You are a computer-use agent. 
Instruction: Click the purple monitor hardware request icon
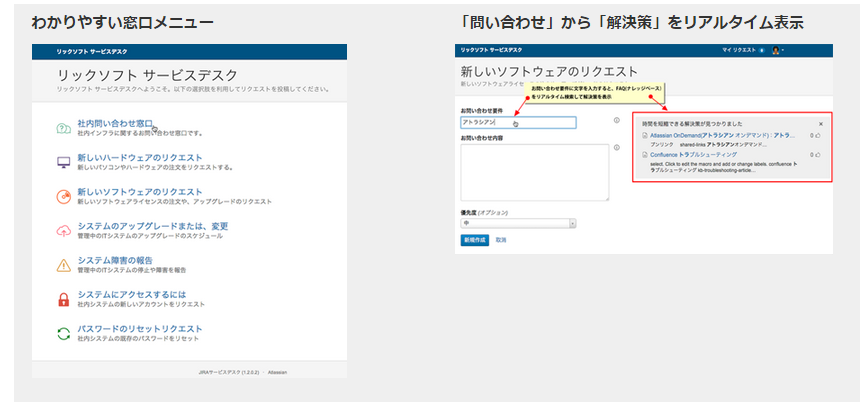click(62, 161)
